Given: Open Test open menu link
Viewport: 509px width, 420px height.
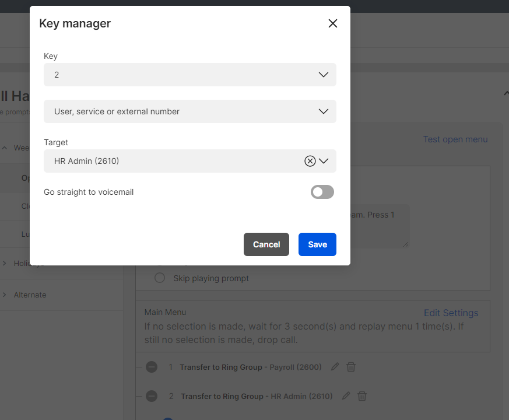Looking at the screenshot, I should pyautogui.click(x=455, y=139).
